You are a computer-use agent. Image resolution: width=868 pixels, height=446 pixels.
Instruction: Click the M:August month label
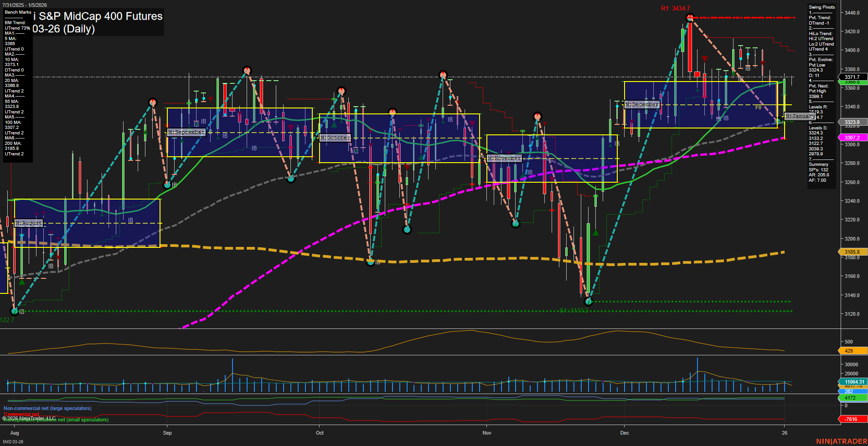(28, 223)
